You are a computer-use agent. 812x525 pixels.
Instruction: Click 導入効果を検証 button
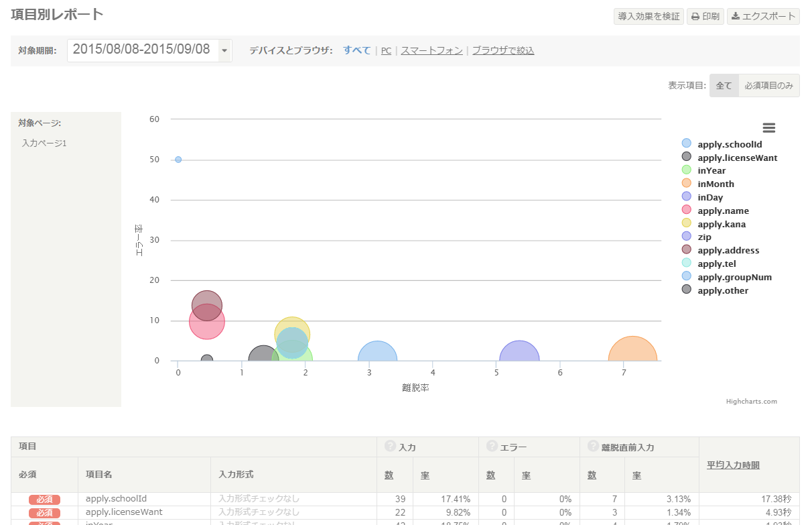coord(649,16)
